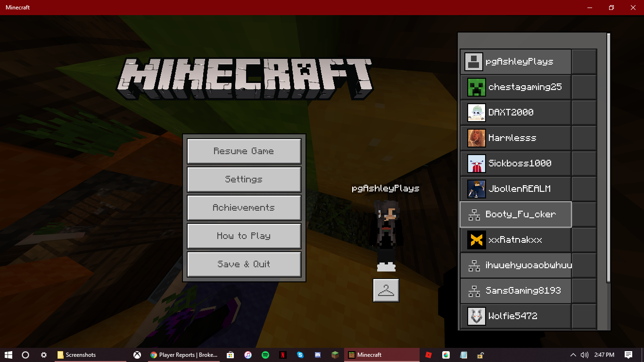Select player name DAXT2000
The height and width of the screenshot is (362, 644).
[511, 113]
